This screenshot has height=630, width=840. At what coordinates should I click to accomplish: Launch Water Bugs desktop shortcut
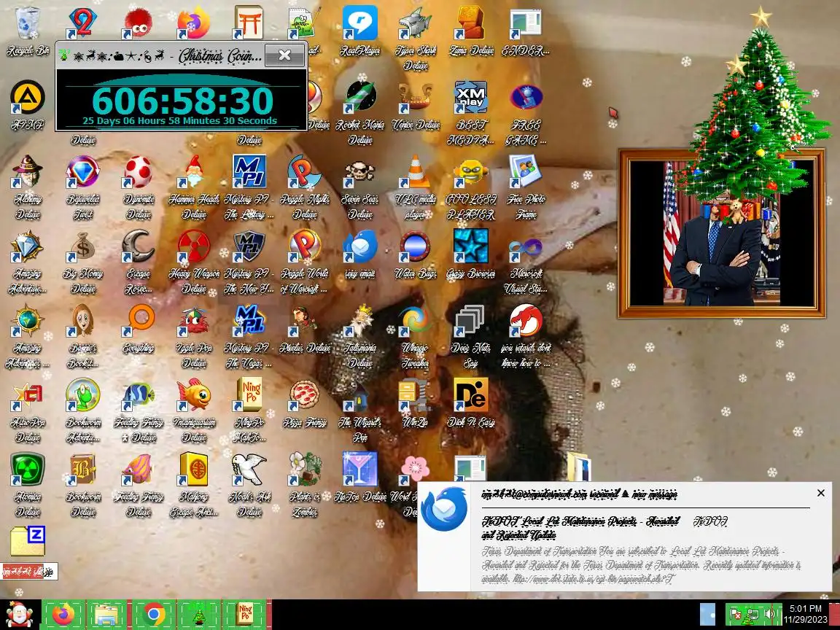[x=416, y=255]
